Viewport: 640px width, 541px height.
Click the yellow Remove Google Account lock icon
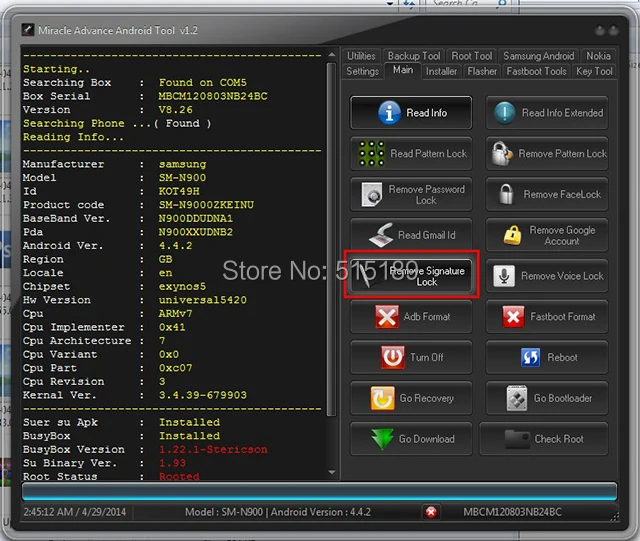(513, 236)
